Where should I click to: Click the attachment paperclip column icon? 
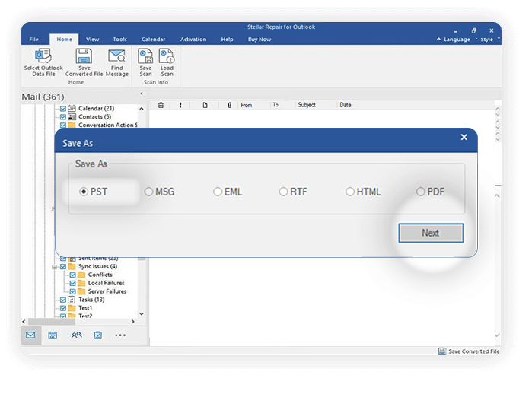[229, 105]
